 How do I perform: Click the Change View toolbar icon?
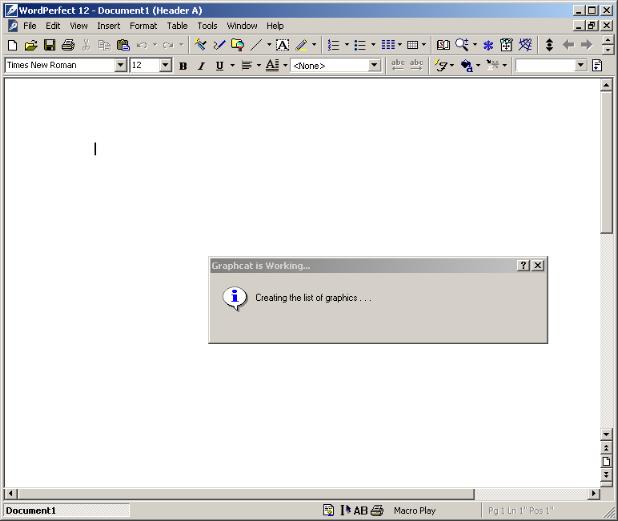[506, 45]
